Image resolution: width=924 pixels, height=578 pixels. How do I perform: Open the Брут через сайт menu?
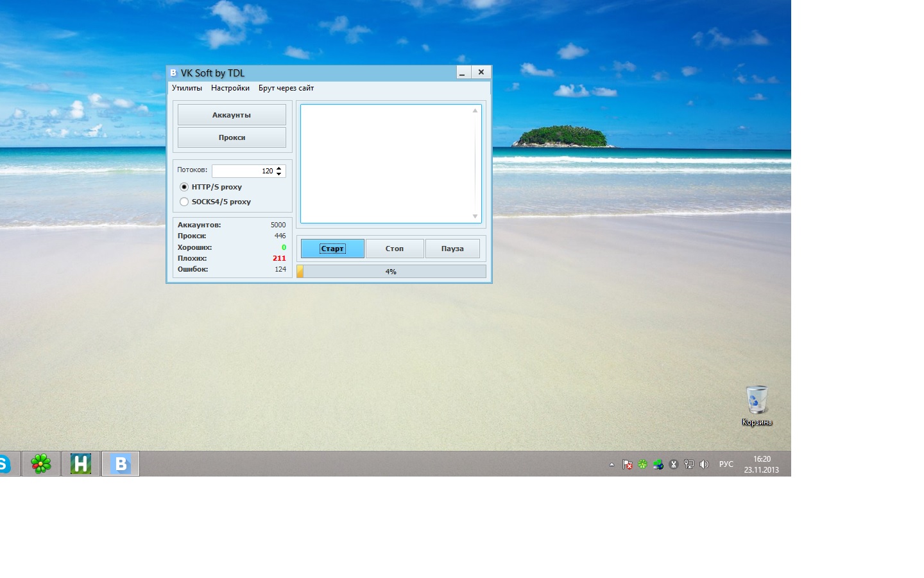(286, 88)
